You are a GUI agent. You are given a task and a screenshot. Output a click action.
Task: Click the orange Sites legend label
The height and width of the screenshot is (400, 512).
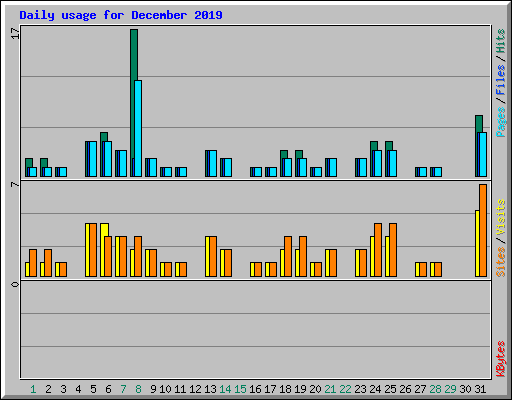point(500,262)
